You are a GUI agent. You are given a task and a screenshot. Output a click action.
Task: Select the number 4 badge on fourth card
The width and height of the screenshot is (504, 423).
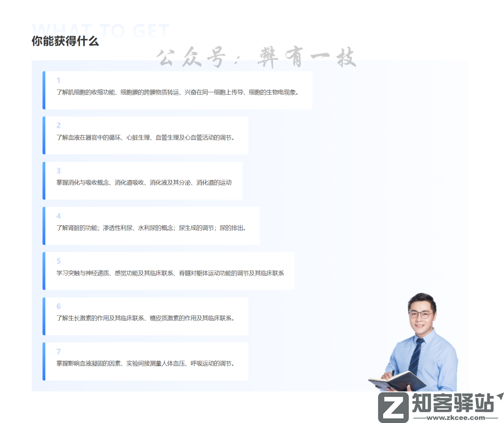[x=58, y=216]
